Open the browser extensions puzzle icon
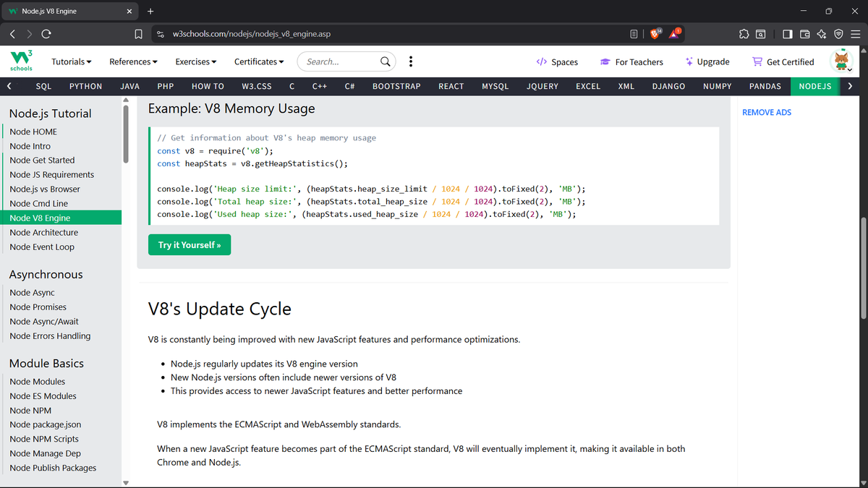The height and width of the screenshot is (488, 868). coord(744,34)
